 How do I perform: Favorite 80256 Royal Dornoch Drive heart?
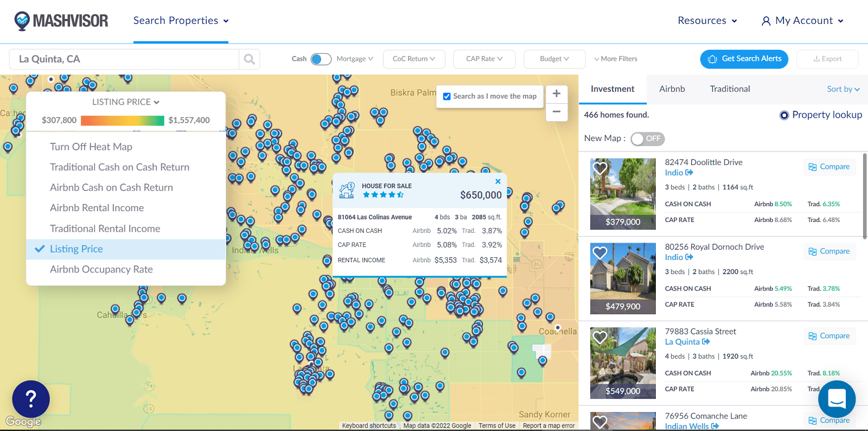[600, 252]
